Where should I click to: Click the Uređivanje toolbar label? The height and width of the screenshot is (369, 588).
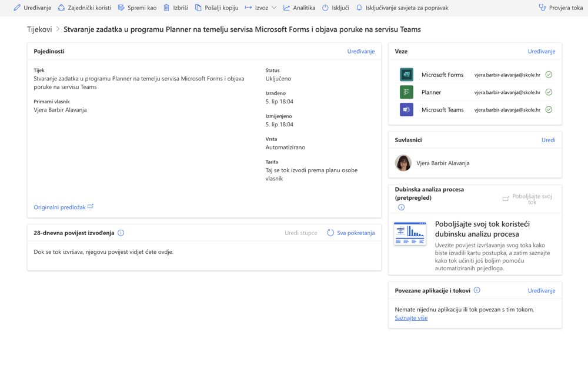(x=38, y=8)
